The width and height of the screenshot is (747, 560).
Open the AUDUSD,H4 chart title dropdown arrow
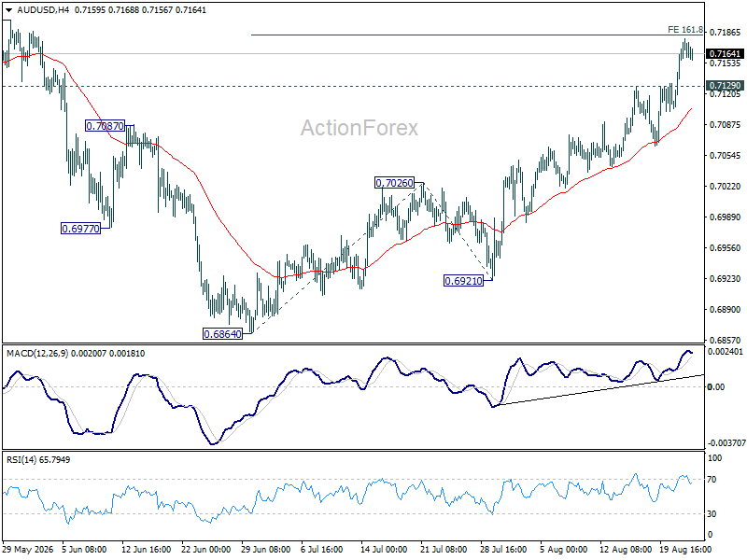[8, 10]
